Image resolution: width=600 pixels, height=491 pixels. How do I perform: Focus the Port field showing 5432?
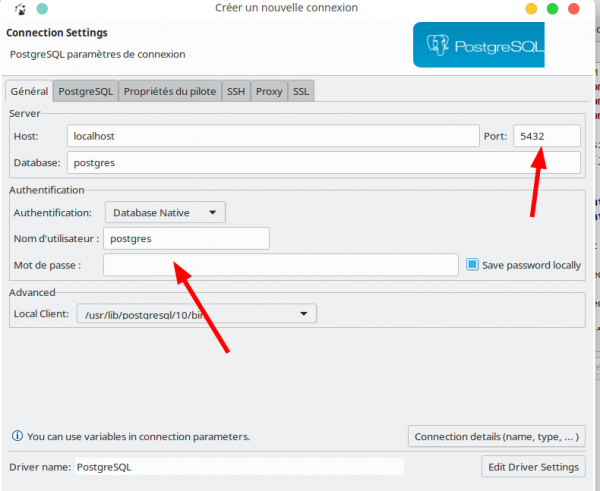tap(546, 135)
